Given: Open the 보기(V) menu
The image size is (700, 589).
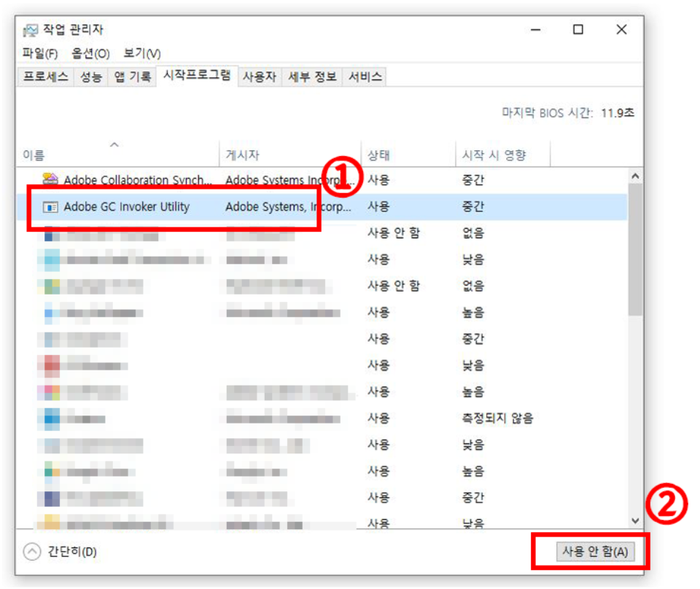Looking at the screenshot, I should click(x=142, y=53).
